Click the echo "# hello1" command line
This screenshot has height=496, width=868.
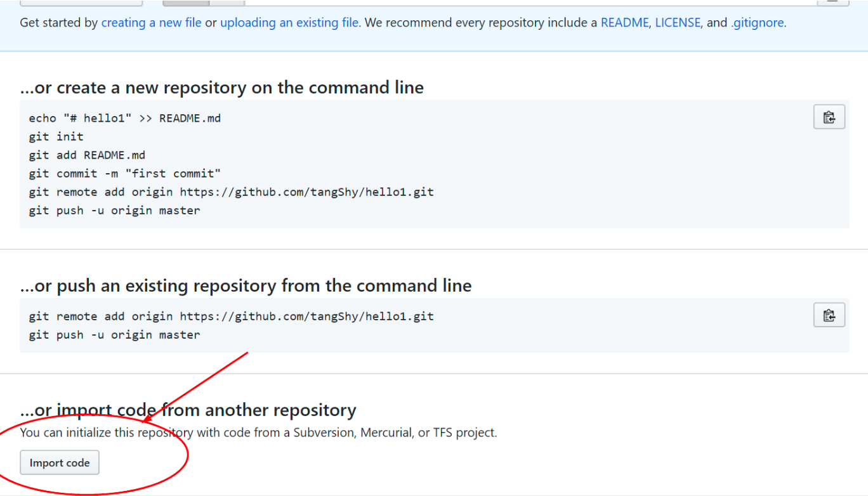tap(124, 118)
